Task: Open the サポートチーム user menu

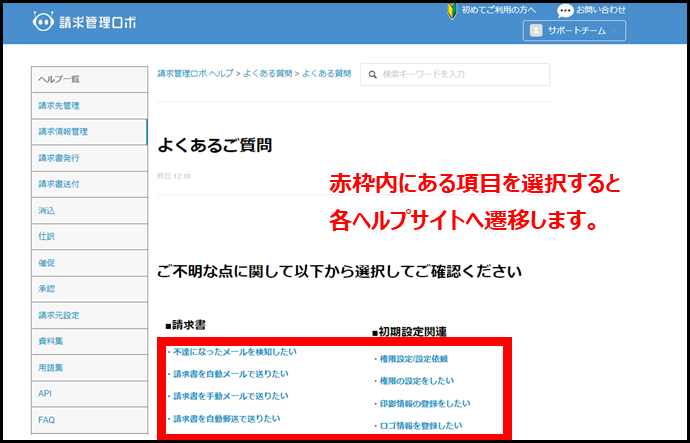Action: click(574, 31)
